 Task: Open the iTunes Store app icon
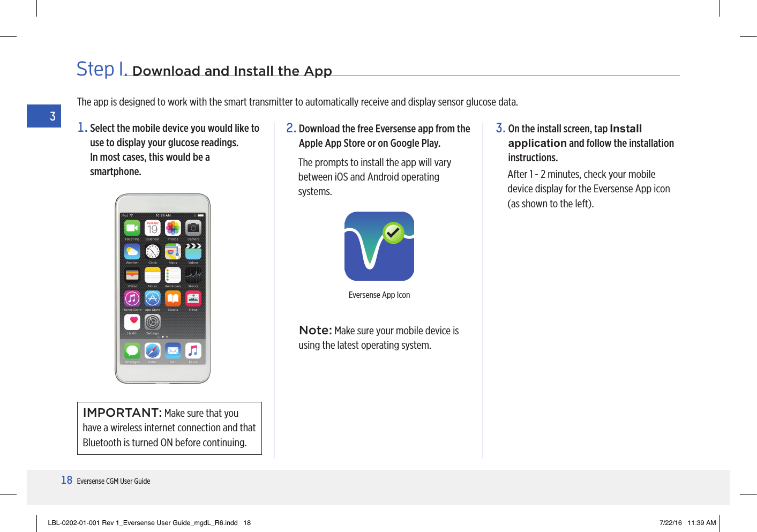point(132,298)
